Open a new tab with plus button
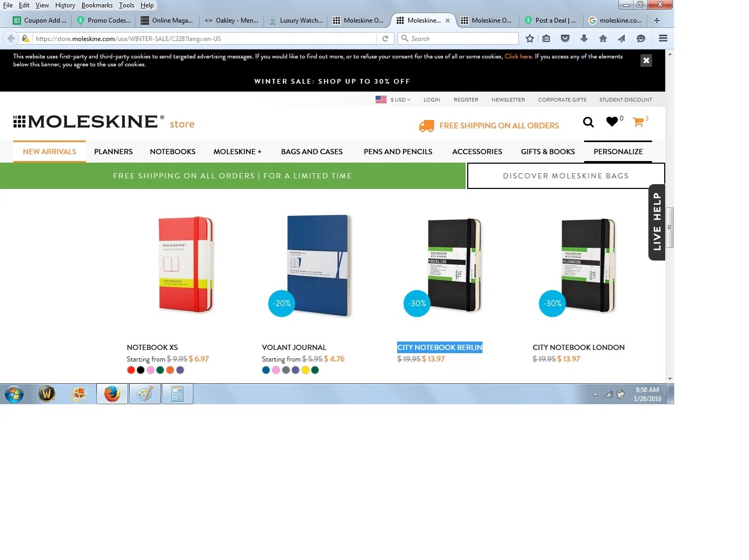Image resolution: width=749 pixels, height=560 pixels. 657,21
